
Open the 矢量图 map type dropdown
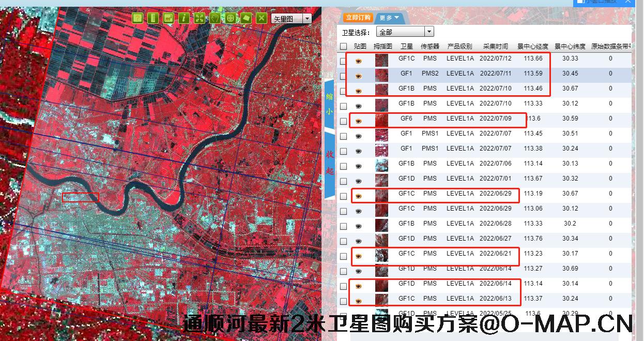pos(307,19)
